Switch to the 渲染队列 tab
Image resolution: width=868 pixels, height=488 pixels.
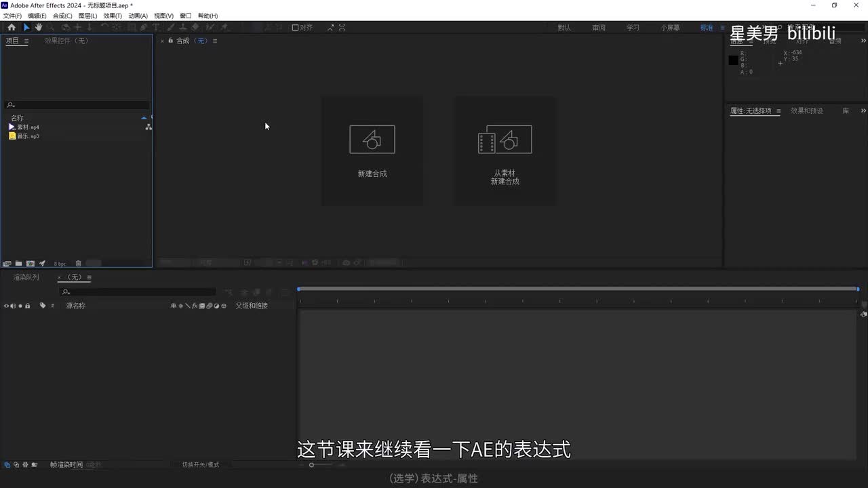click(26, 277)
